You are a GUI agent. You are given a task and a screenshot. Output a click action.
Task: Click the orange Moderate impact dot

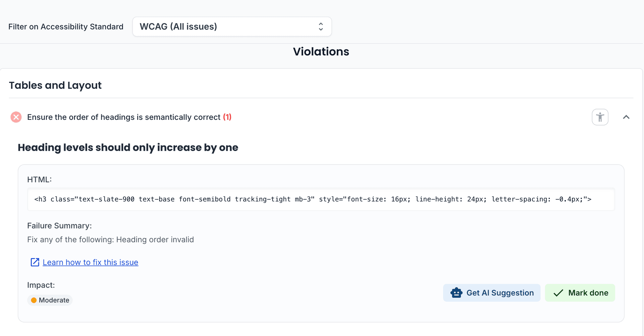34,300
